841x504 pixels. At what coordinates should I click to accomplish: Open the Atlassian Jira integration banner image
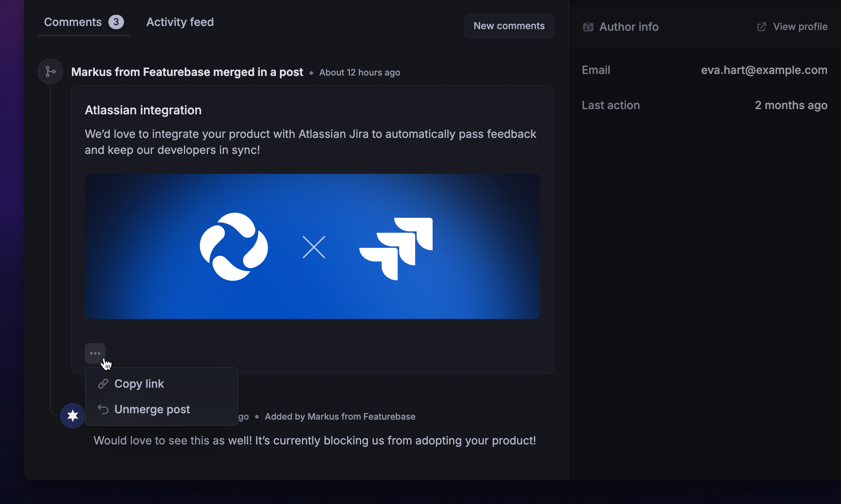point(312,246)
